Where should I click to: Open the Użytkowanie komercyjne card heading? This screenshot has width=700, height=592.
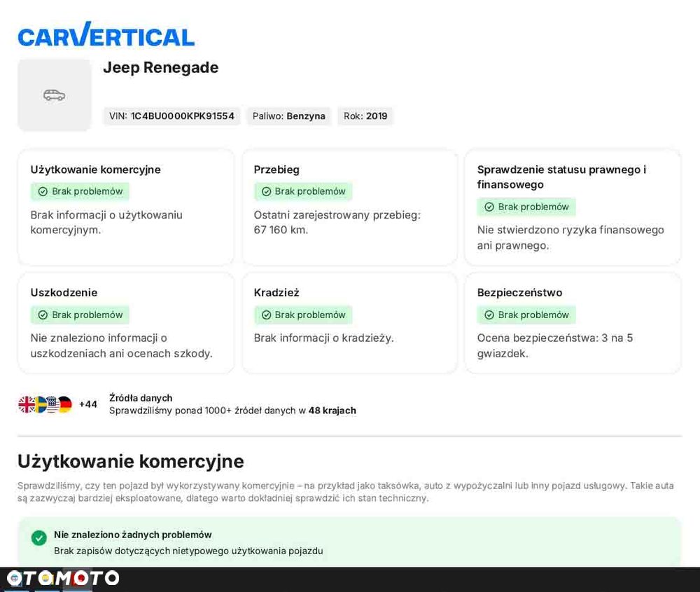pos(95,170)
